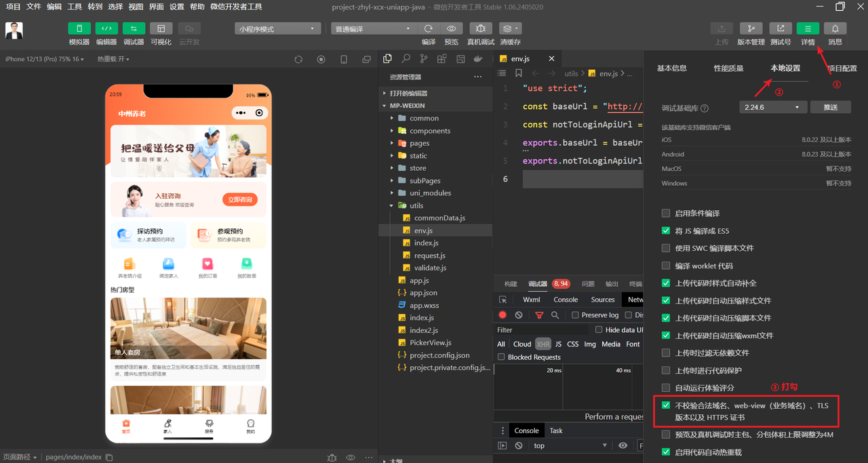This screenshot has width=868, height=463.
Task: Toggle the 不校验合法域名 checkbox
Action: pos(666,405)
